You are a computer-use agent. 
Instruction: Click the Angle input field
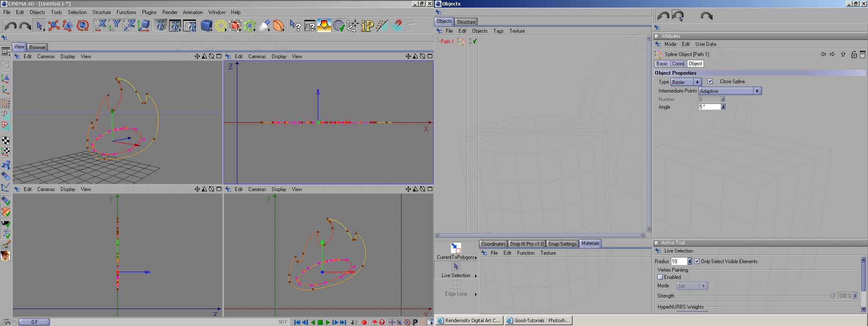coord(709,107)
